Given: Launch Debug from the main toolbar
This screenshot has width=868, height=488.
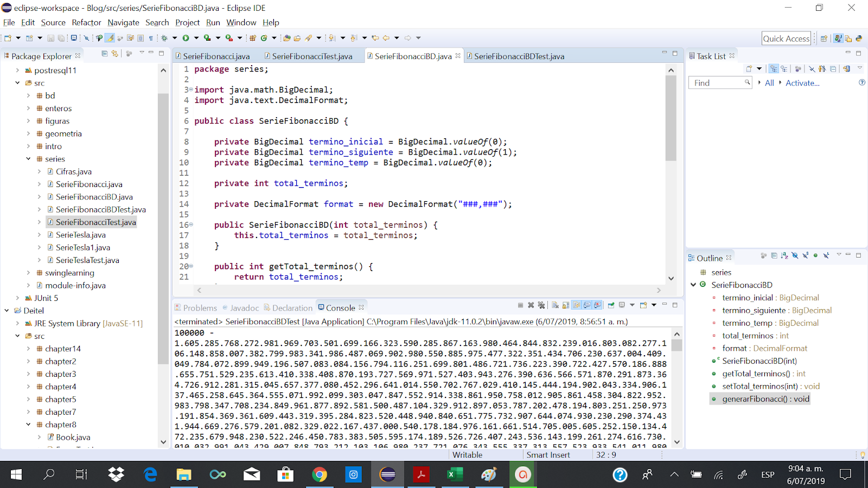Looking at the screenshot, I should [164, 37].
